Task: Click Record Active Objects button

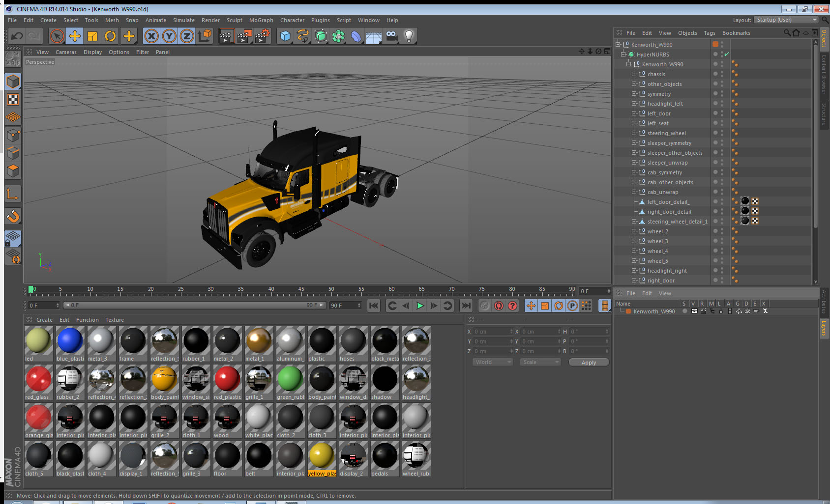Action: pos(484,306)
